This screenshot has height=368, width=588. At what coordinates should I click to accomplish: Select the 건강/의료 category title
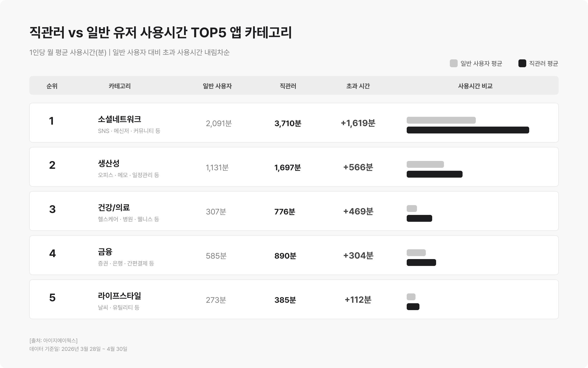tap(114, 208)
